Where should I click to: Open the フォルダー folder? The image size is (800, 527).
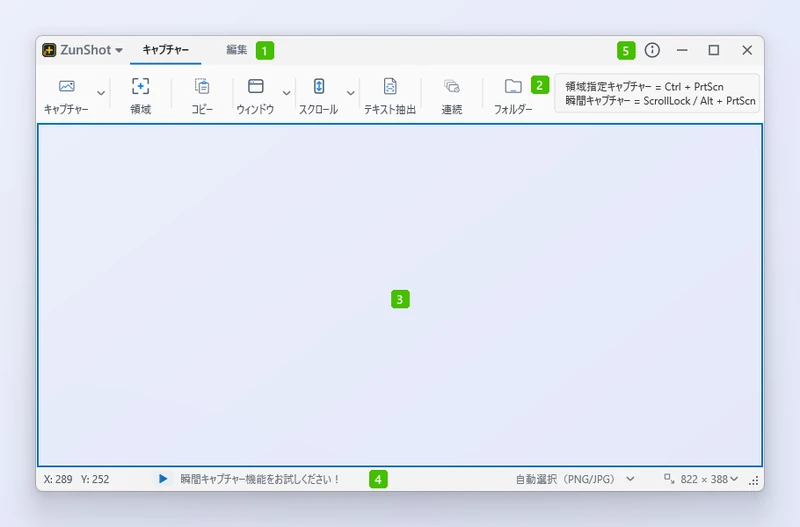(513, 95)
